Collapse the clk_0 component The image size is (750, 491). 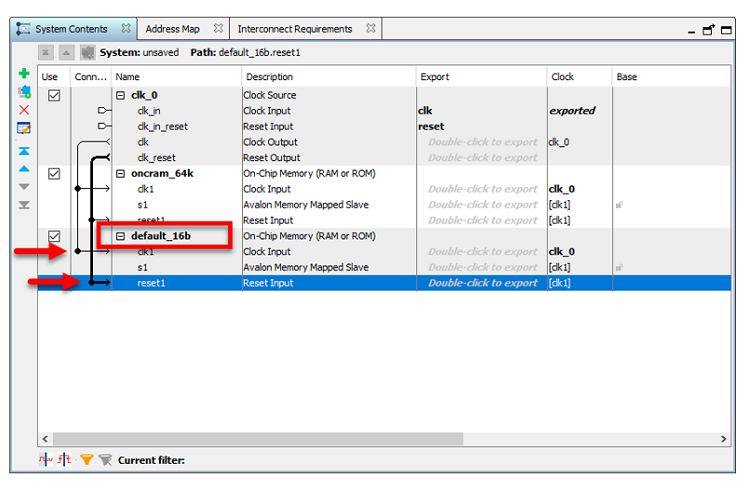coord(121,96)
